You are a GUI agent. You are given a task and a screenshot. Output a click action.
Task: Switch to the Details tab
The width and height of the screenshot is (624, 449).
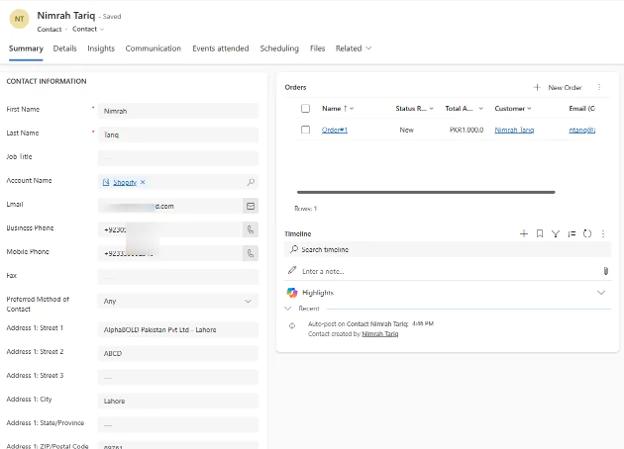pyautogui.click(x=64, y=49)
